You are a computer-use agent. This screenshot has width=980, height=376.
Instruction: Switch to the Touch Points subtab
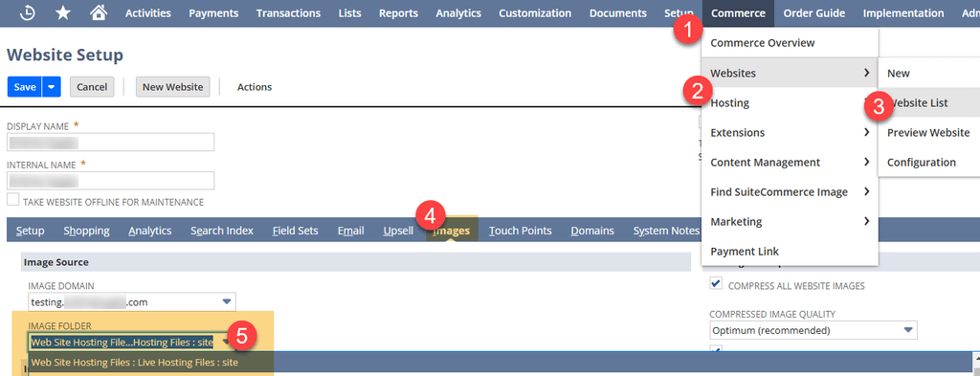[x=520, y=231]
